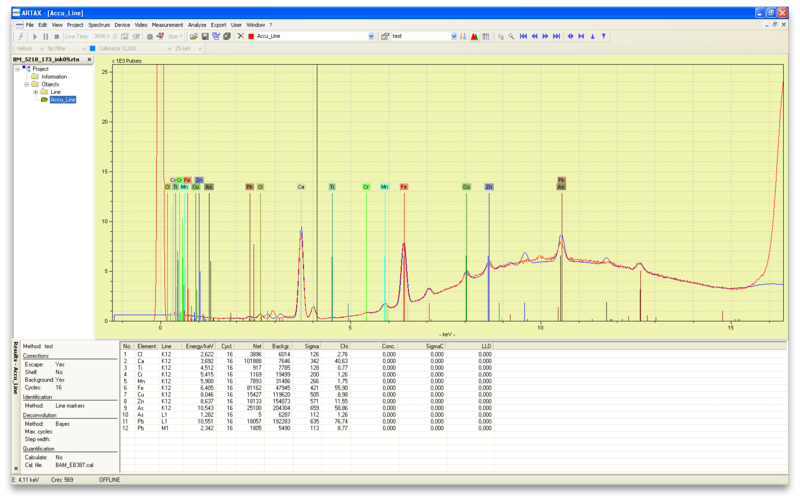800x501 pixels.
Task: Select Accu_Line in the project tree
Action: point(63,99)
